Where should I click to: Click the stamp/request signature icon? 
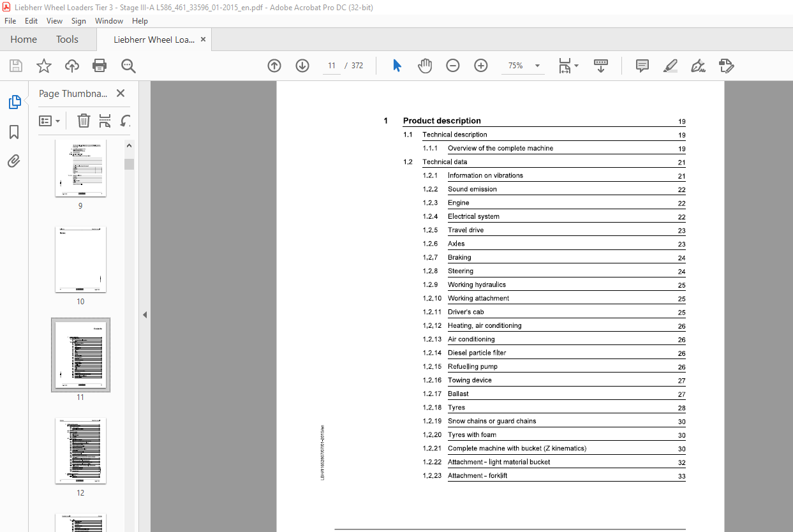click(x=726, y=66)
